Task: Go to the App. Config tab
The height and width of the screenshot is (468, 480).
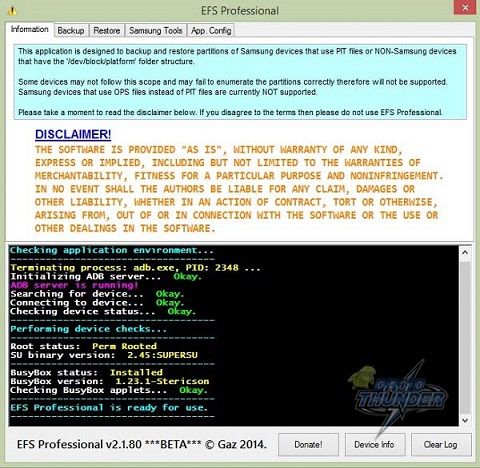Action: click(x=211, y=31)
